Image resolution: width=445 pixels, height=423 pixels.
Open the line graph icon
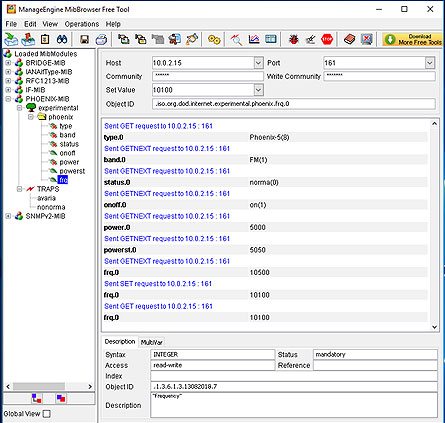(x=254, y=39)
